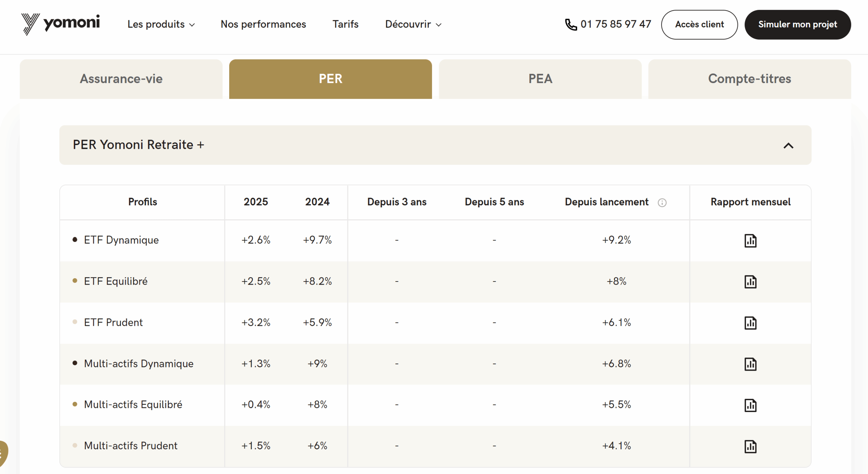Open ETF Dynamique monthly report icon
The height and width of the screenshot is (474, 868).
(x=750, y=241)
